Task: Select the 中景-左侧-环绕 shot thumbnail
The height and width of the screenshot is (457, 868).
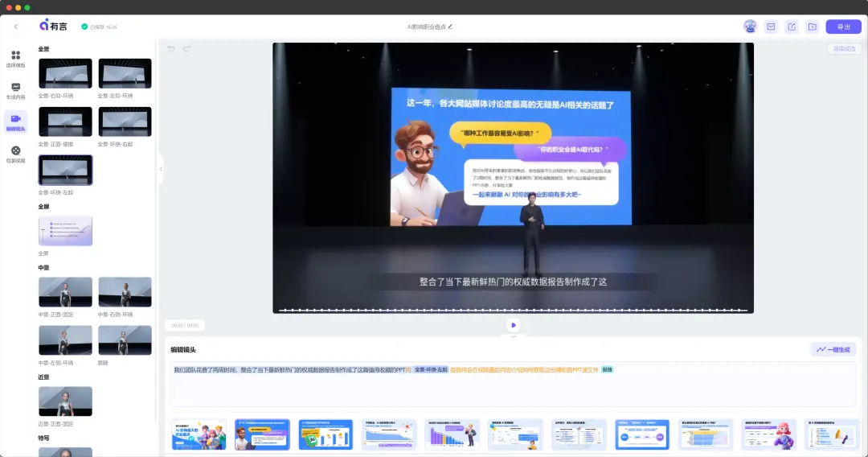Action: 65,340
